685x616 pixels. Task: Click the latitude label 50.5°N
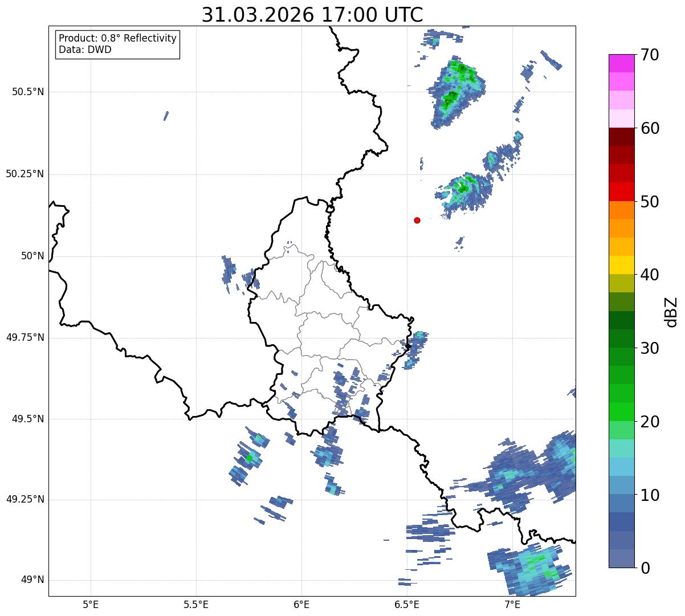(x=28, y=92)
